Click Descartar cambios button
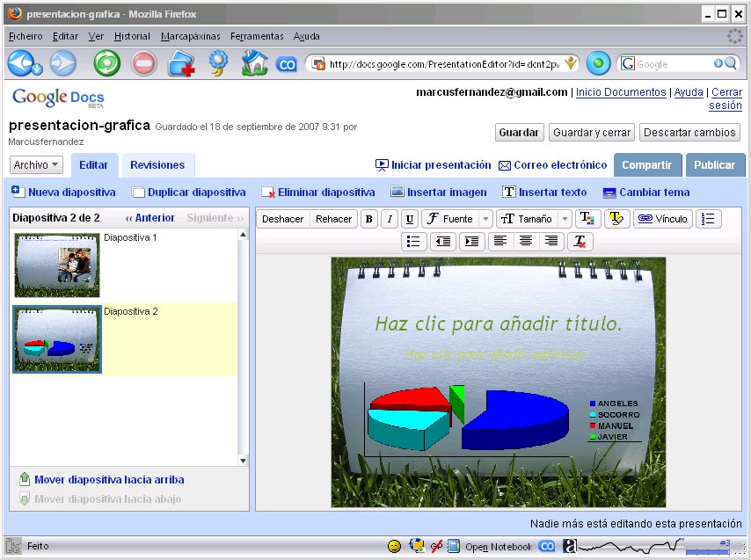The image size is (751, 560). click(x=689, y=133)
